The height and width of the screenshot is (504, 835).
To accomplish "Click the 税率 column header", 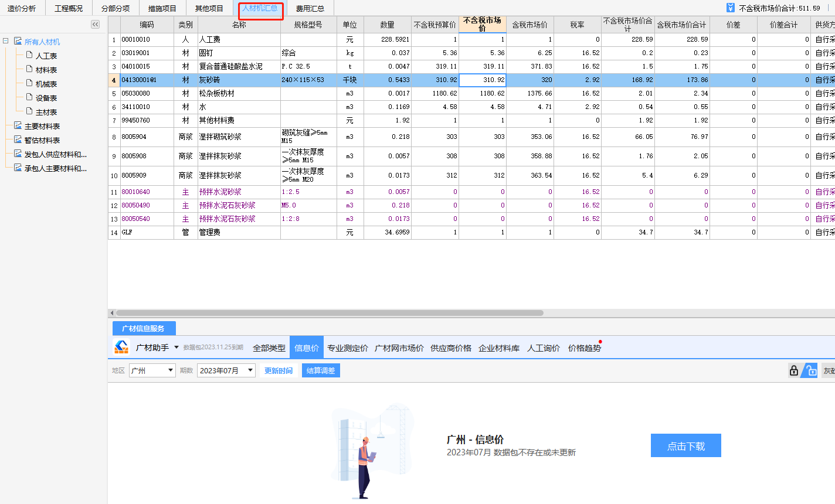I will pyautogui.click(x=578, y=25).
